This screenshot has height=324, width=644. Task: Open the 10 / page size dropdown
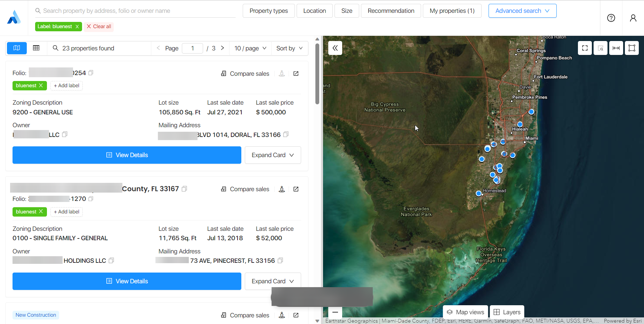pos(250,48)
